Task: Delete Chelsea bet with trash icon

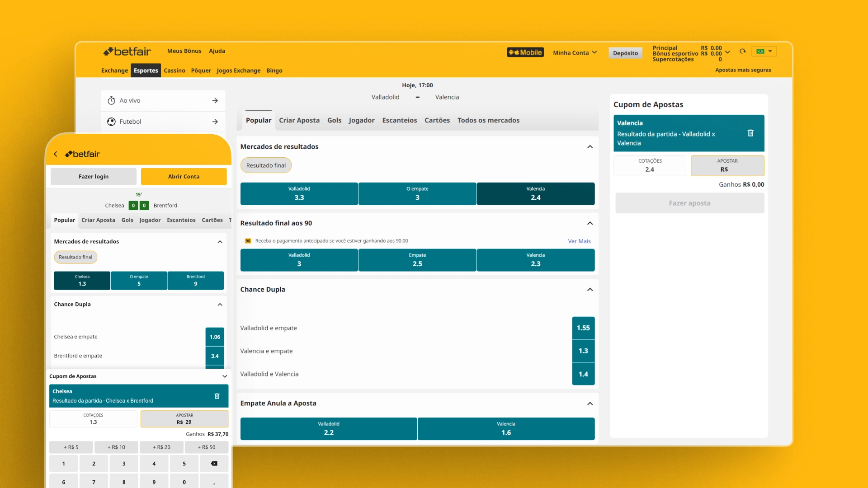Action: pos(217,396)
